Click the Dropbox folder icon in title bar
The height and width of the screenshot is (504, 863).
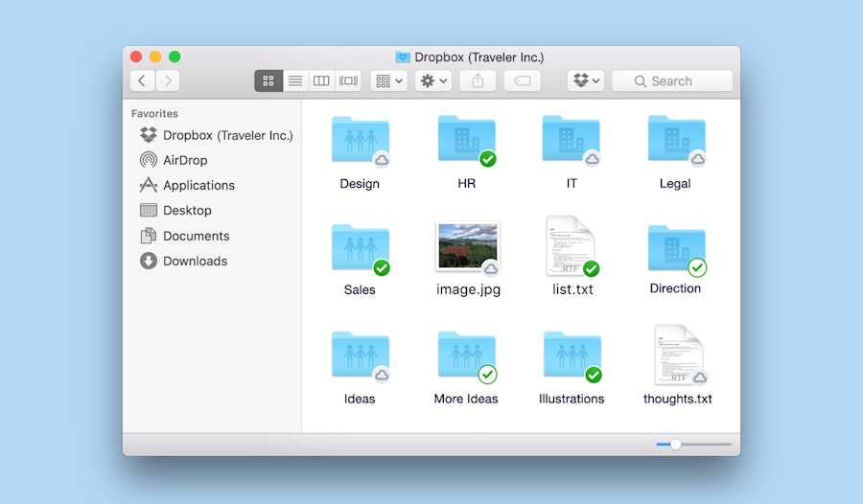[x=403, y=57]
